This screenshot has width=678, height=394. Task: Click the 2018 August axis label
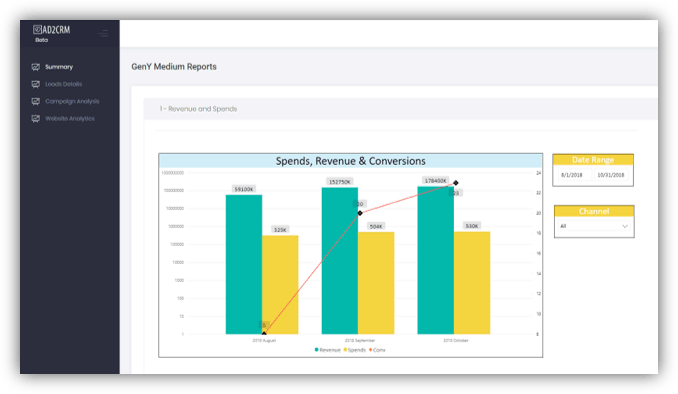tap(264, 340)
